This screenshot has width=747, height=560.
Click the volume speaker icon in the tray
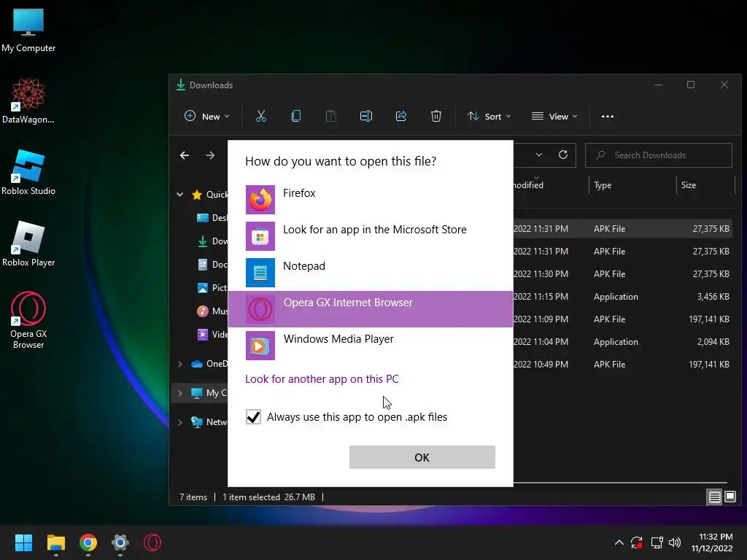[675, 542]
